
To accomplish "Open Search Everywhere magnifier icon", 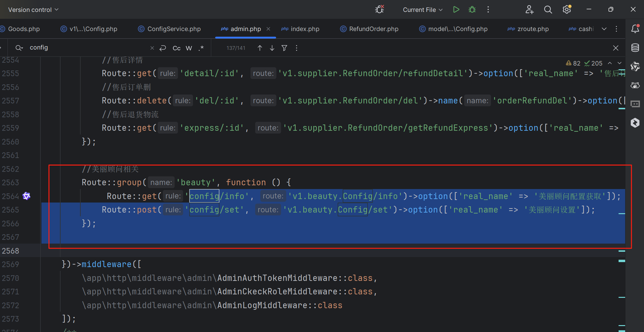I will (548, 9).
